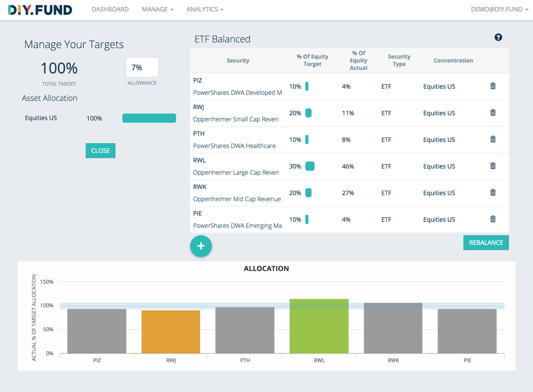Image resolution: width=533 pixels, height=392 pixels.
Task: Open the Analytics dropdown menu
Action: click(x=205, y=9)
